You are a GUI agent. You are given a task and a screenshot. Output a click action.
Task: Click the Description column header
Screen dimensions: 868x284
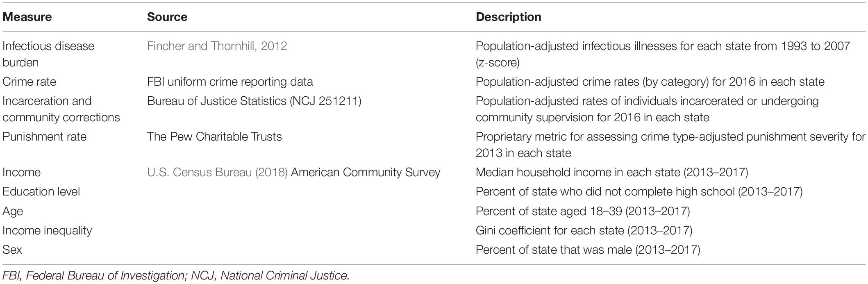coord(508,17)
